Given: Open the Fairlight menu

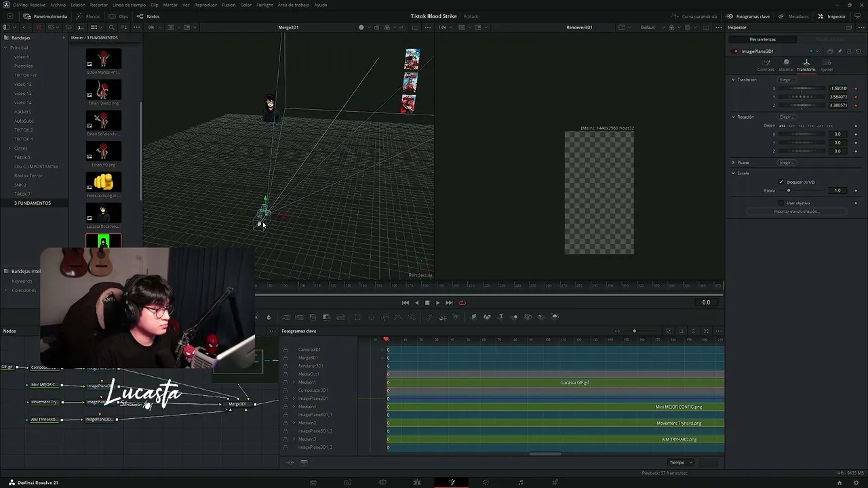Looking at the screenshot, I should tap(264, 5).
